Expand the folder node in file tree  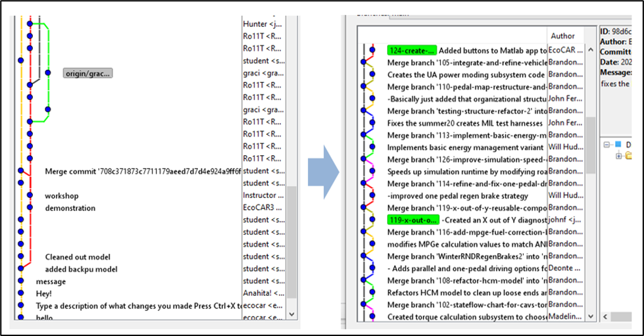point(619,156)
